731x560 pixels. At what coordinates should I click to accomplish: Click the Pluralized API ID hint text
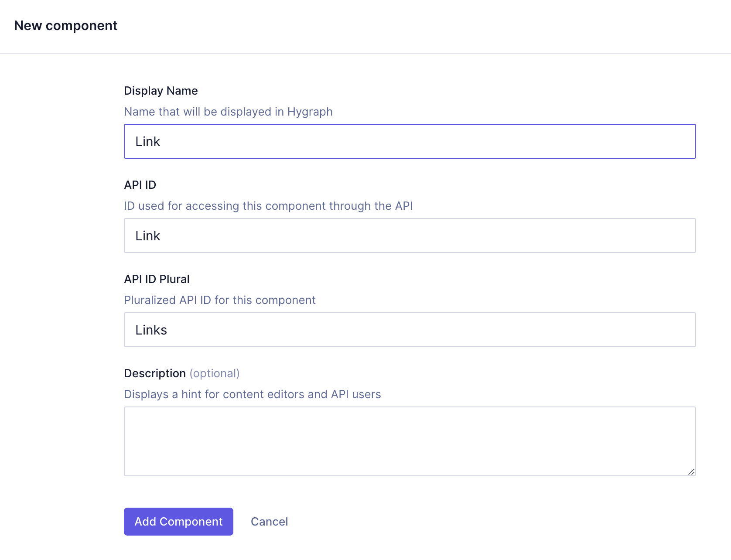pyautogui.click(x=220, y=300)
